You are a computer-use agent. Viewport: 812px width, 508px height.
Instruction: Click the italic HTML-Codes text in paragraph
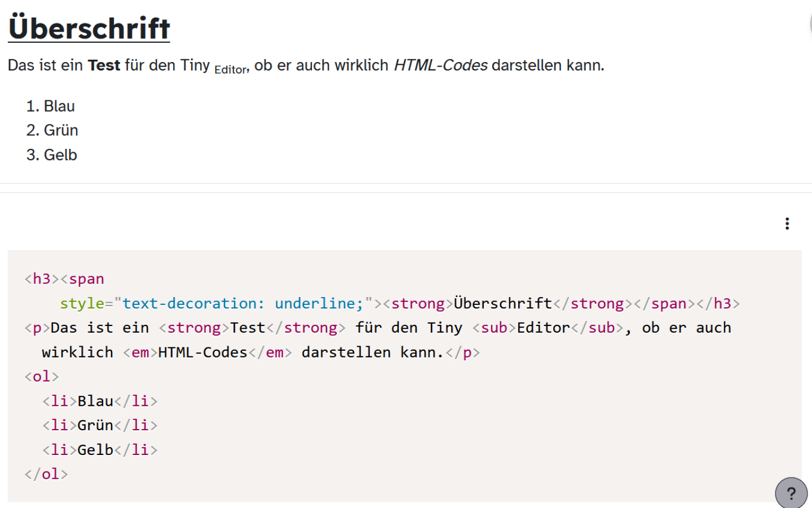click(x=442, y=65)
